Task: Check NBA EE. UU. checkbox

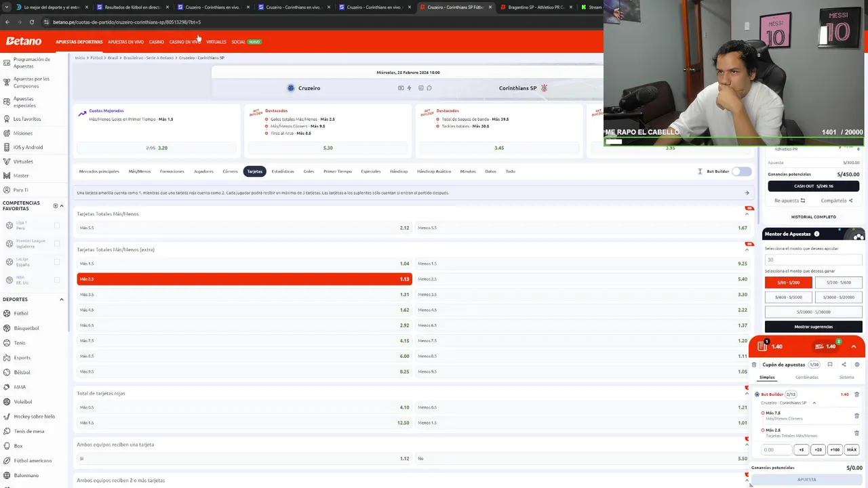Action: tap(57, 280)
